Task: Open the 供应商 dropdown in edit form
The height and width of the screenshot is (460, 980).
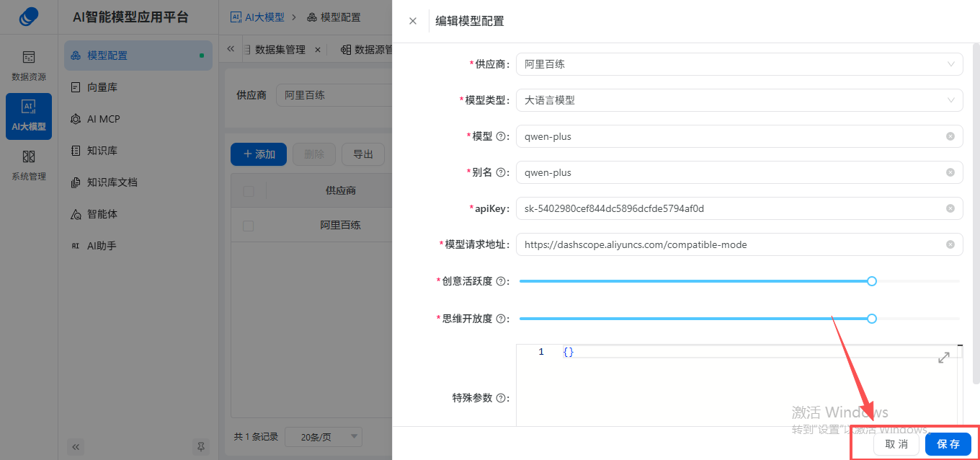Action: (x=739, y=64)
